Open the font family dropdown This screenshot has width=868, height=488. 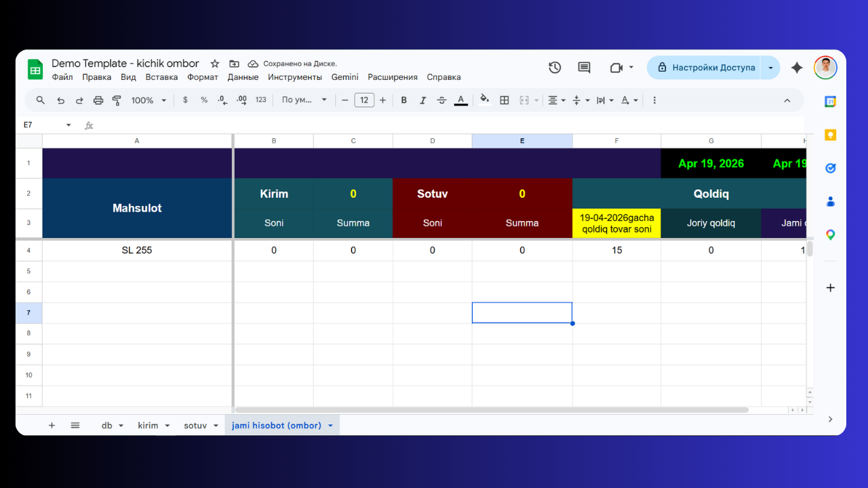click(304, 100)
